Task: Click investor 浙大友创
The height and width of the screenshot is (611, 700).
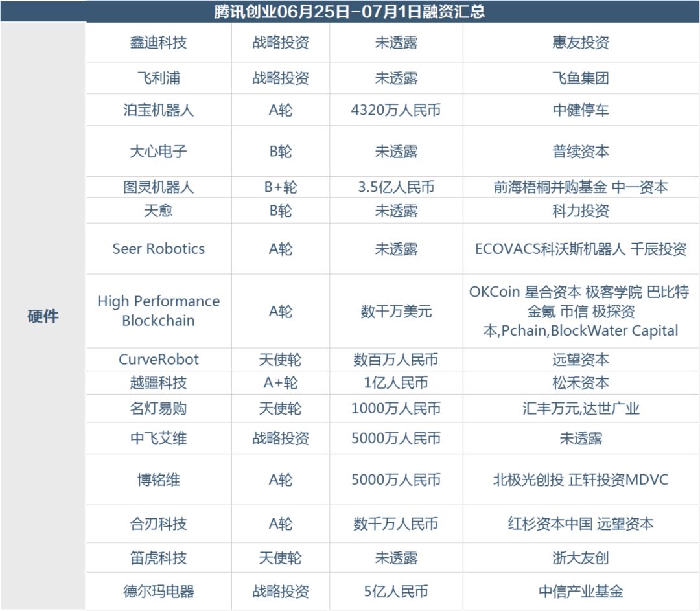Action: point(580,559)
